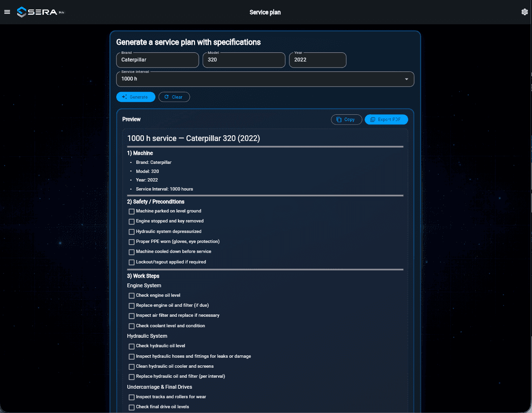
Task: Open the Year field selector
Action: click(317, 60)
